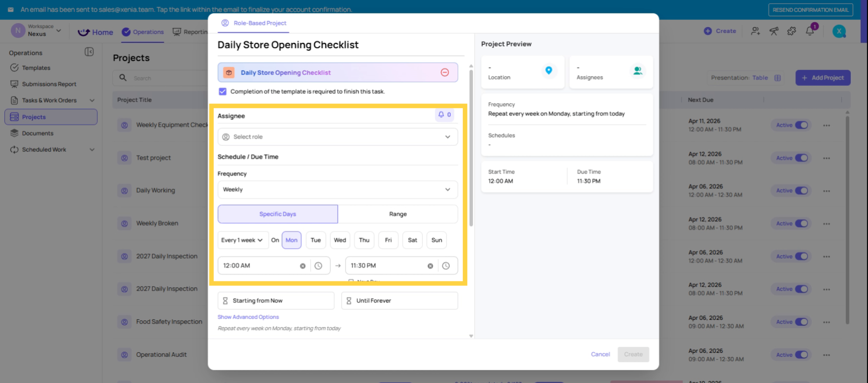Open notifications bell in top bar
The width and height of the screenshot is (868, 383).
pyautogui.click(x=810, y=31)
